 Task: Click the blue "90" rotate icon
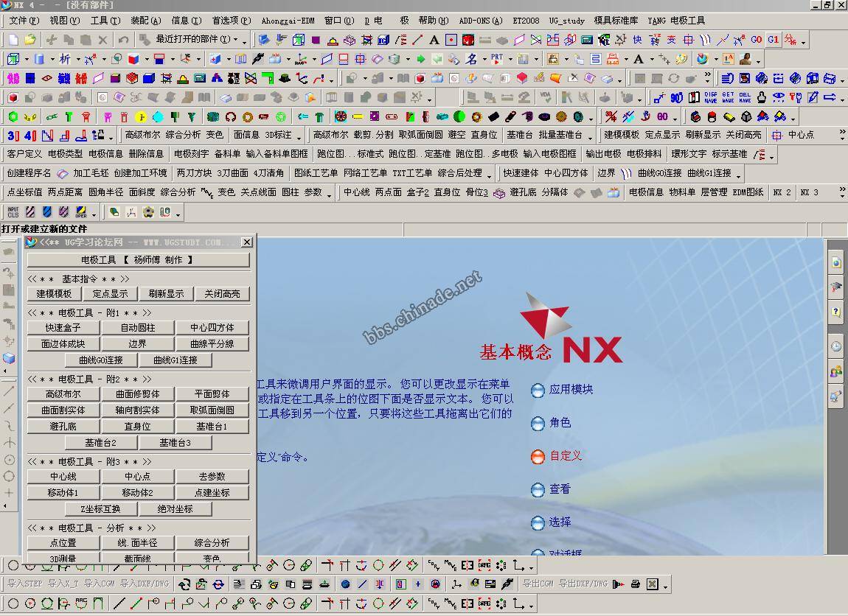(677, 98)
